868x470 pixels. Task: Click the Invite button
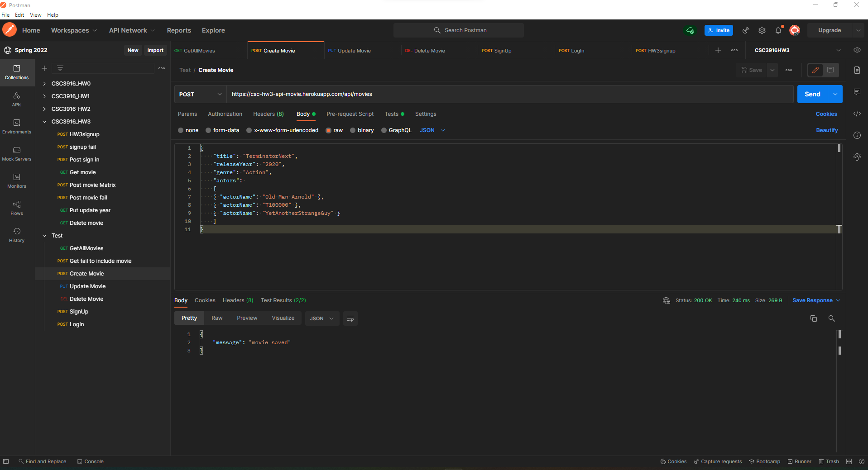pos(719,30)
